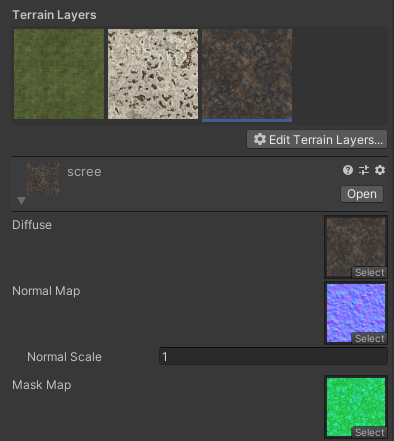Image resolution: width=394 pixels, height=441 pixels.
Task: Click the scree layer preview icon
Action: 43,179
